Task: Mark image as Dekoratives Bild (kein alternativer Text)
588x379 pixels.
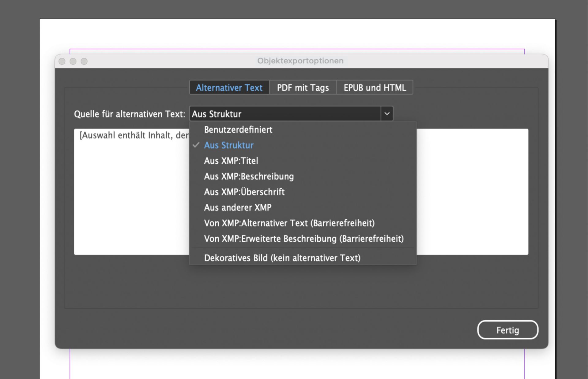Action: point(283,258)
